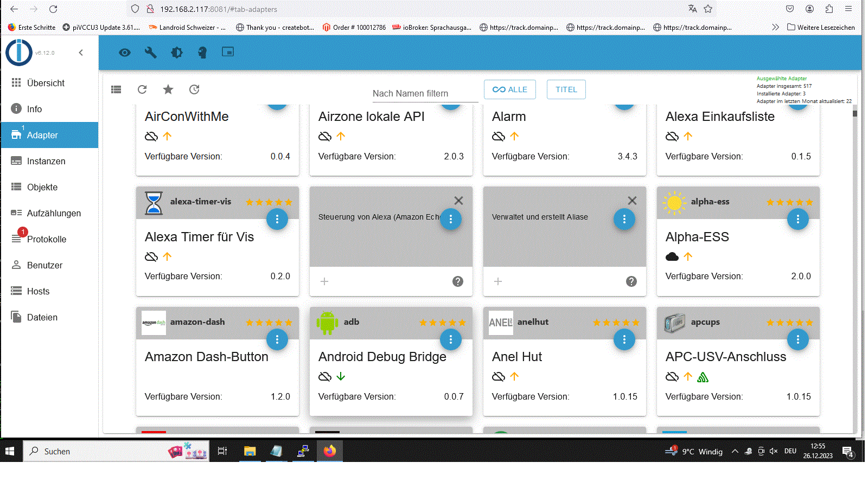The height and width of the screenshot is (488, 868).
Task: Open the wrench settings icon
Action: (x=151, y=53)
